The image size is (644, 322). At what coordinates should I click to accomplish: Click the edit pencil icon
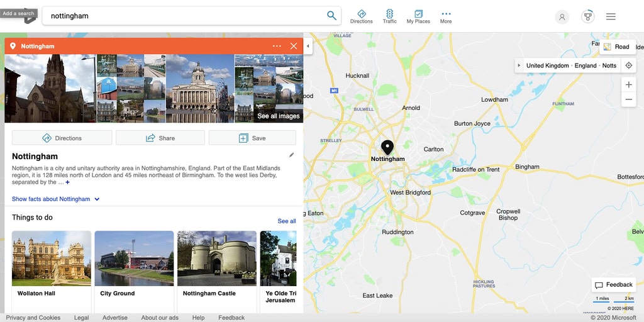coord(291,155)
